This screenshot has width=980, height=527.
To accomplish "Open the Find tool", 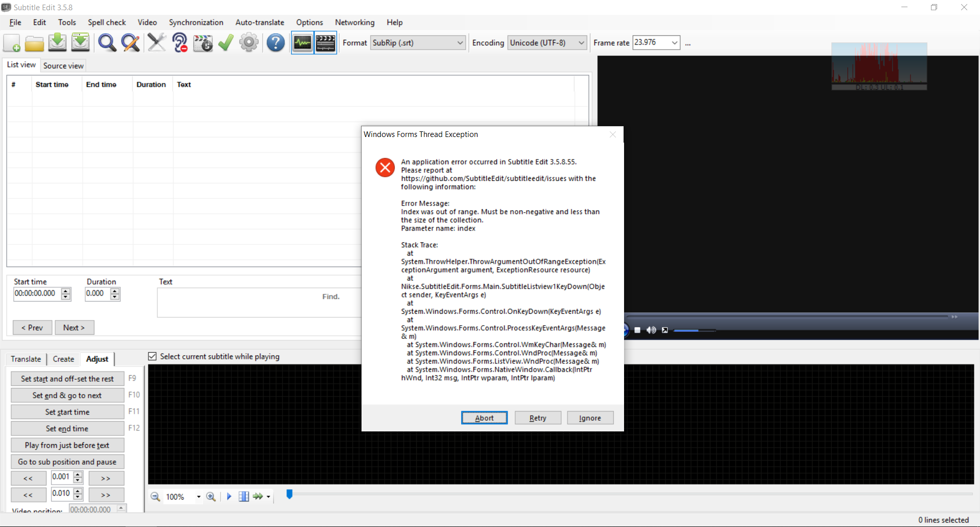I will (x=107, y=42).
